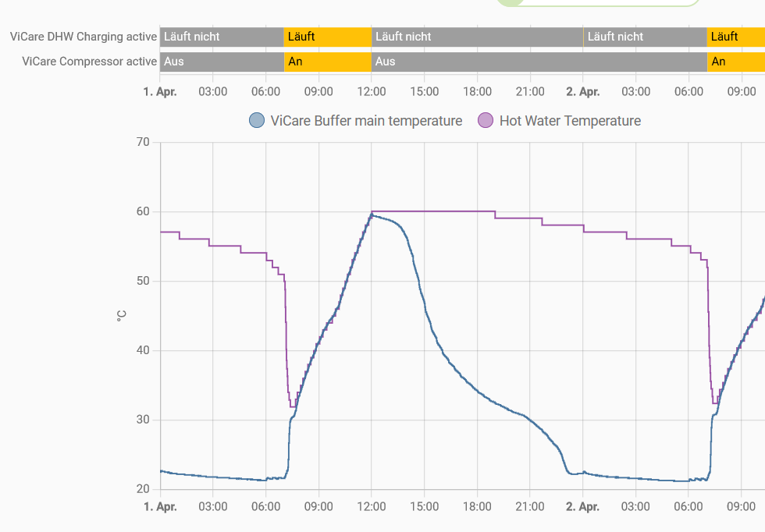Select first yellow 'An' compressor segment
The height and width of the screenshot is (532, 765).
pyautogui.click(x=327, y=62)
